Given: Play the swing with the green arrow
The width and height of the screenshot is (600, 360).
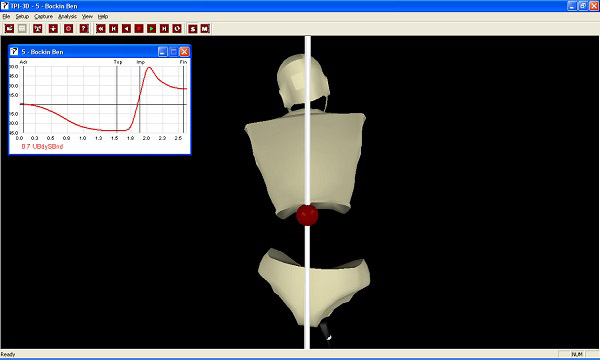Looking at the screenshot, I should pyautogui.click(x=152, y=29).
